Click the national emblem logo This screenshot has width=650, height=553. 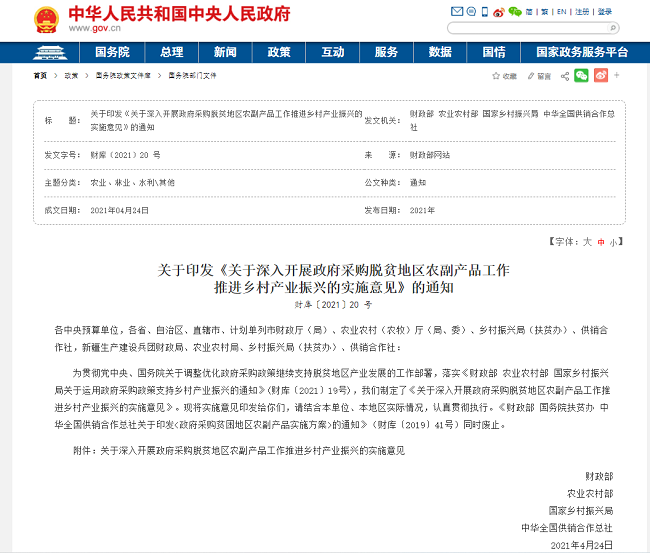[44, 18]
